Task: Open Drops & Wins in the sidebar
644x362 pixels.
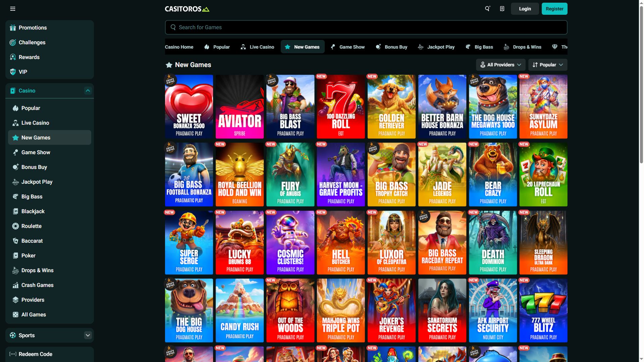Action: [x=50, y=270]
